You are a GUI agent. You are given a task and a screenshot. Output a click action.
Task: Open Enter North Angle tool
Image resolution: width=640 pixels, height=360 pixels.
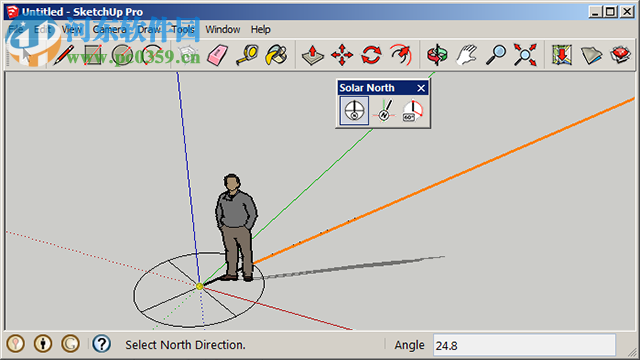(413, 111)
